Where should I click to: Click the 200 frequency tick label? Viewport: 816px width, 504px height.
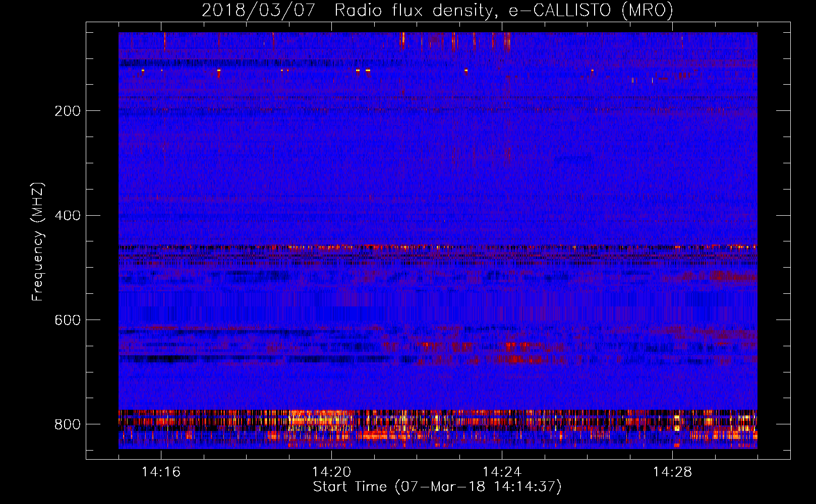click(68, 111)
